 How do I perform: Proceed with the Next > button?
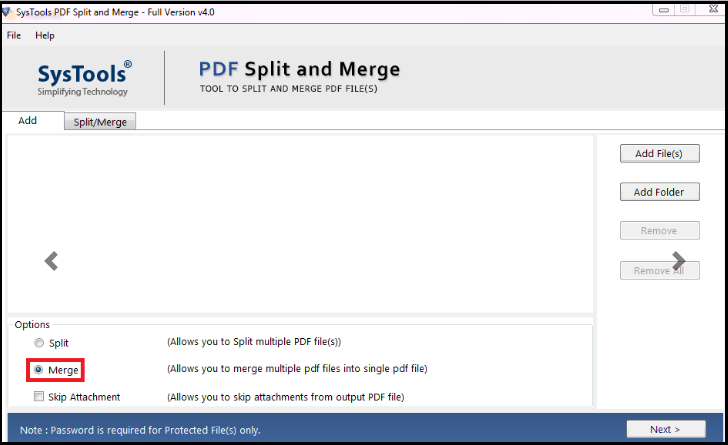point(666,429)
